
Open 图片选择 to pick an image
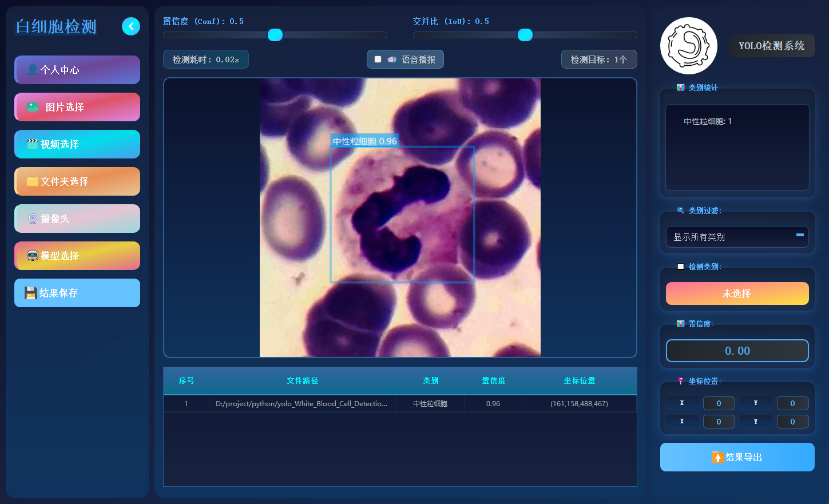click(x=77, y=107)
